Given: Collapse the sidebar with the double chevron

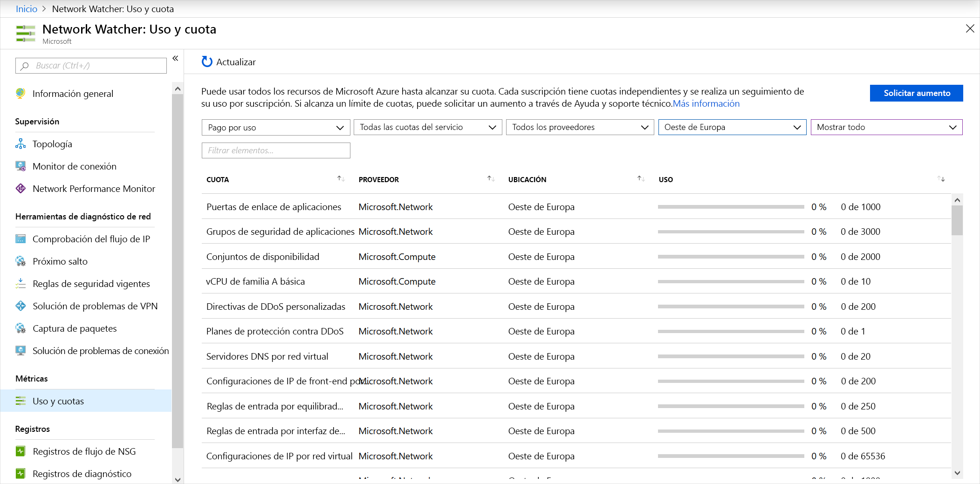Looking at the screenshot, I should [x=175, y=58].
